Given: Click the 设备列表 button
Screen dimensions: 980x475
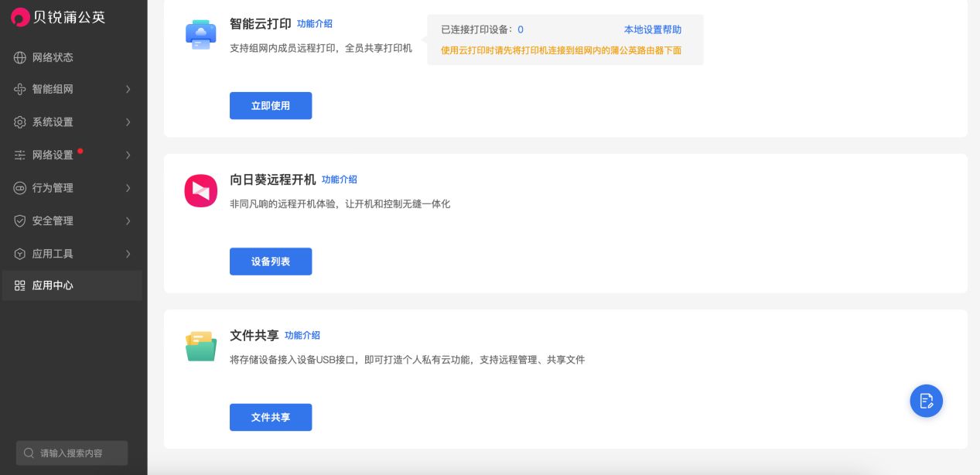Looking at the screenshot, I should click(271, 261).
